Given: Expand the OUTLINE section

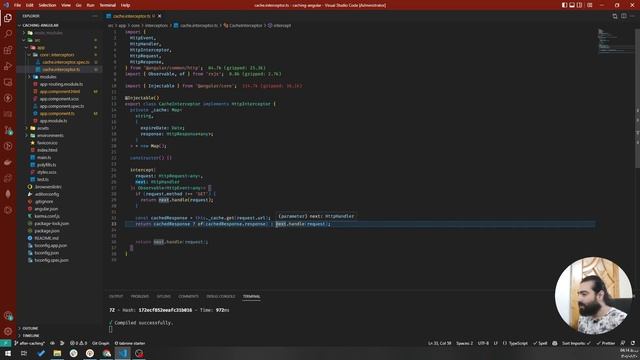Looking at the screenshot, I should (30, 328).
